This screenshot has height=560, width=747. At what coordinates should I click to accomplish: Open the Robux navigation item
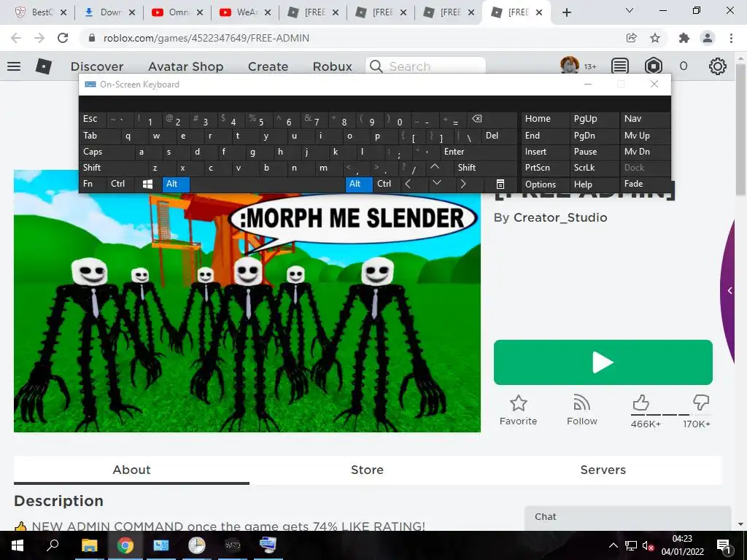pyautogui.click(x=333, y=66)
